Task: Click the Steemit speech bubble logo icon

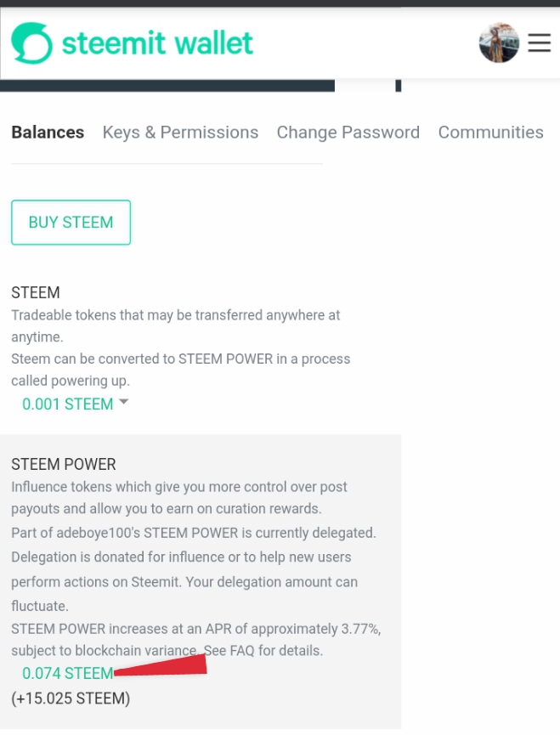Action: tap(31, 42)
